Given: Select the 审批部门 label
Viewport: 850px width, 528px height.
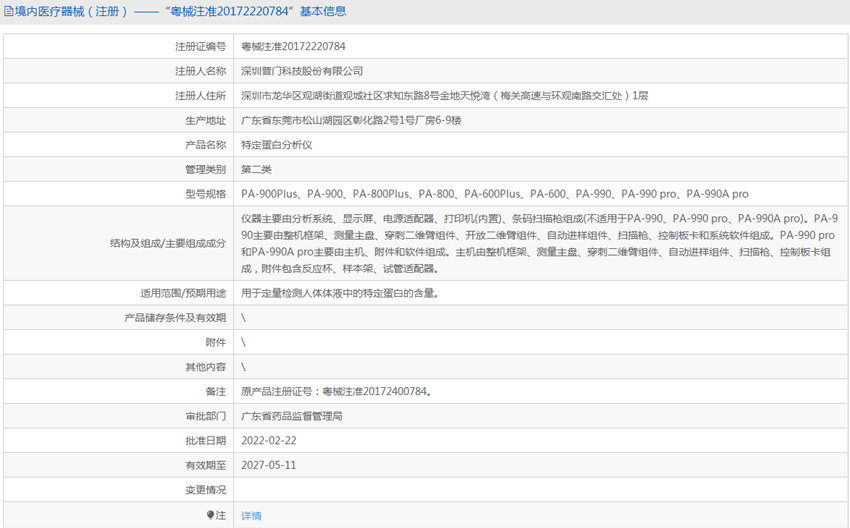Looking at the screenshot, I should pos(205,416).
